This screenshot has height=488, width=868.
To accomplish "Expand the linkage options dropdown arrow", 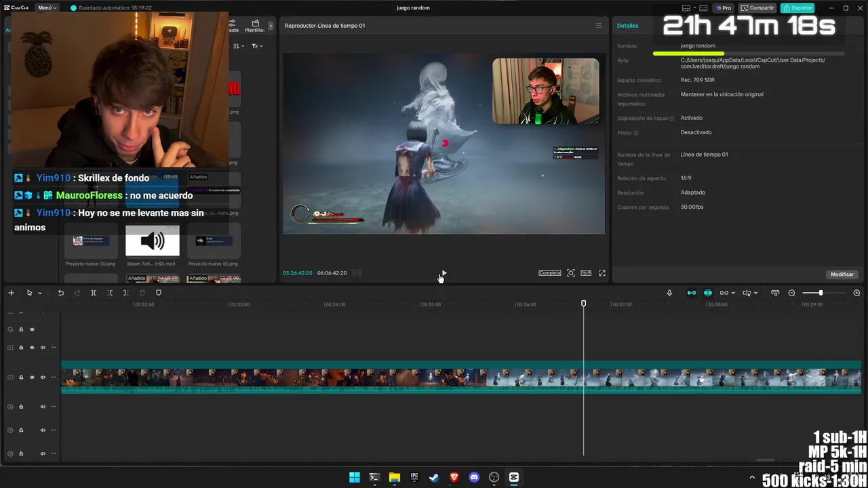I will [733, 293].
